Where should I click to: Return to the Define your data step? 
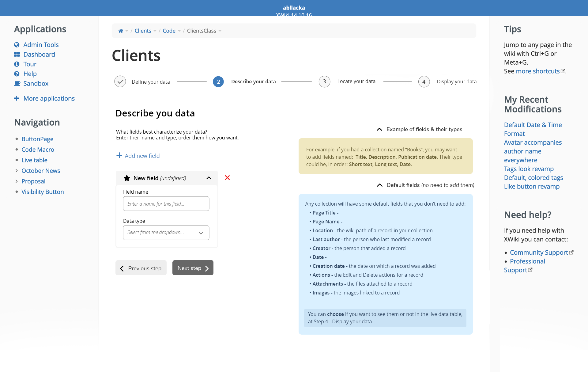coord(120,82)
